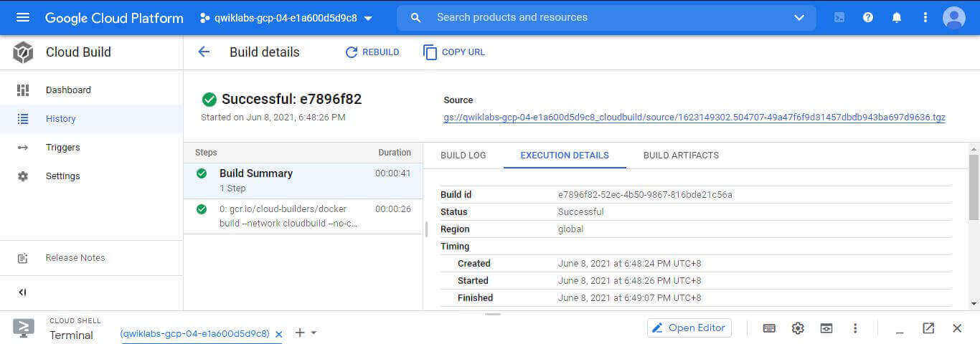
Task: Click the Started time June 8, 2021 6:48:26 PM UTC+8
Action: (630, 281)
